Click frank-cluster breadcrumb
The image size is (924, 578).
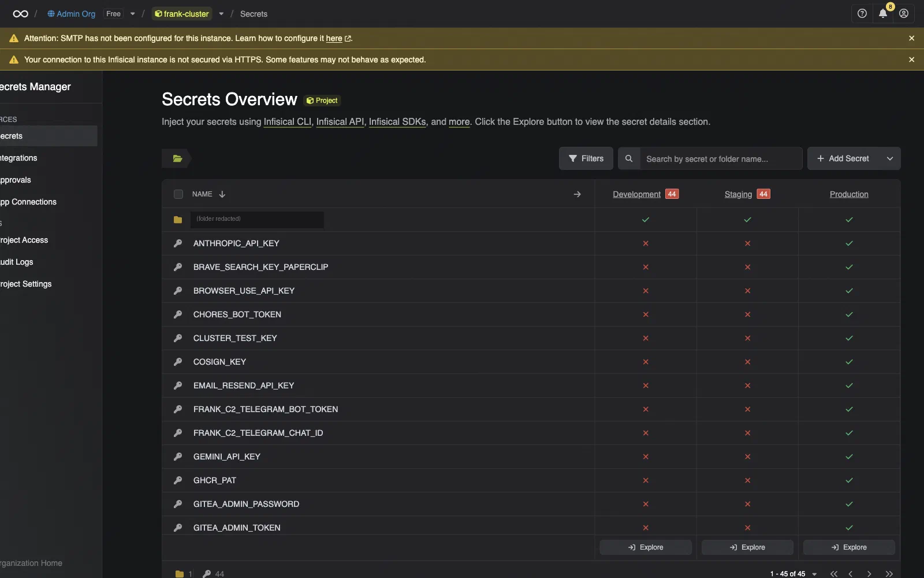pos(182,14)
